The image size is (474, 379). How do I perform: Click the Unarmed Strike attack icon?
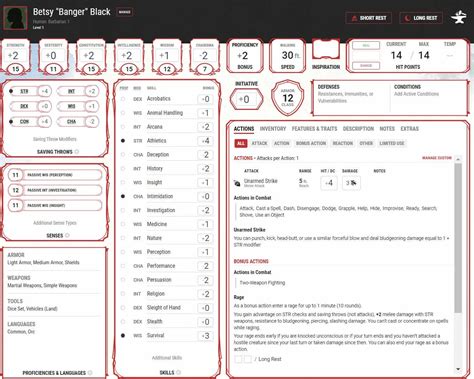[x=237, y=183]
